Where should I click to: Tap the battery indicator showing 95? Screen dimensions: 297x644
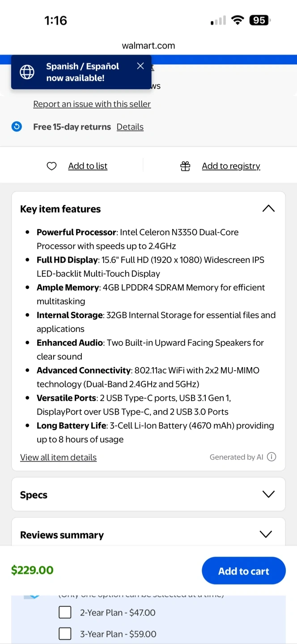click(x=259, y=20)
